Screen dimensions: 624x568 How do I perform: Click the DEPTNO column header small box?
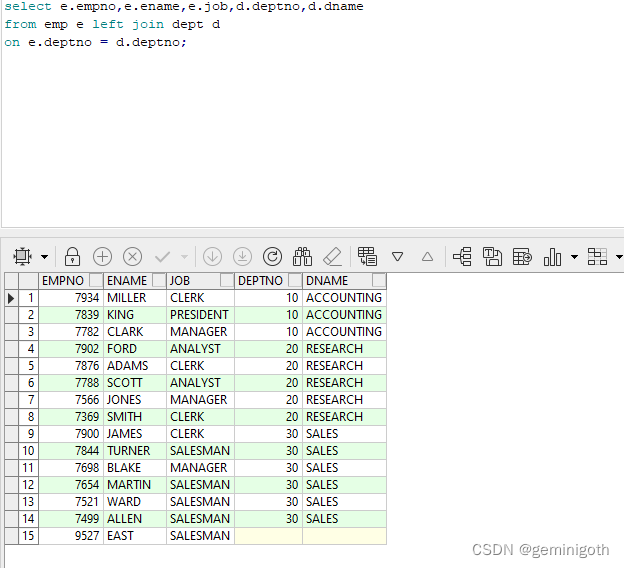click(295, 280)
